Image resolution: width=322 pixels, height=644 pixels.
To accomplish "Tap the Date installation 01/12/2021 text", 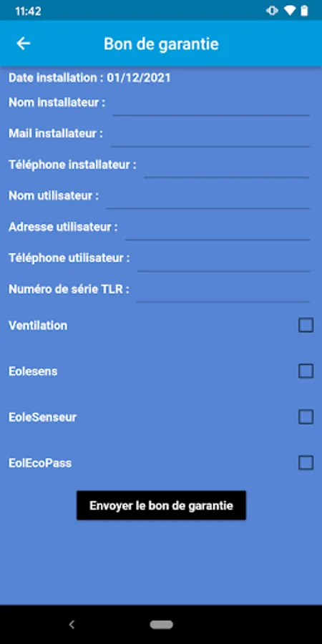I will 89,78.
